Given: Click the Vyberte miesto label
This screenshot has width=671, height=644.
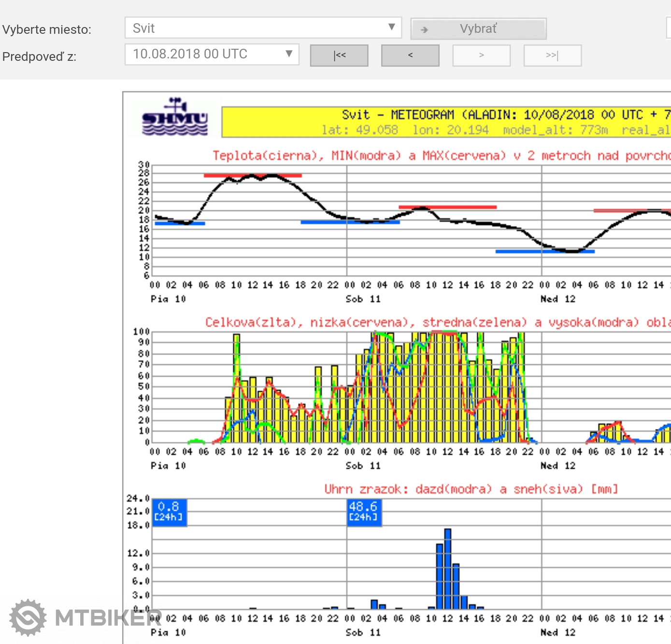Looking at the screenshot, I should [x=47, y=29].
